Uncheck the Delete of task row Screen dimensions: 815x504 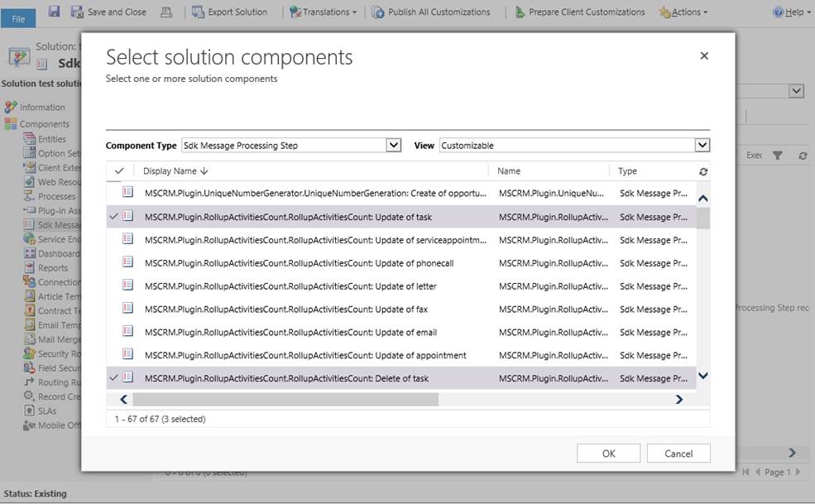coord(114,378)
